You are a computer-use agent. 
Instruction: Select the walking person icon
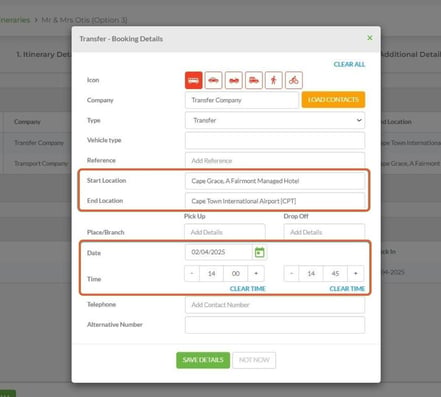point(274,80)
